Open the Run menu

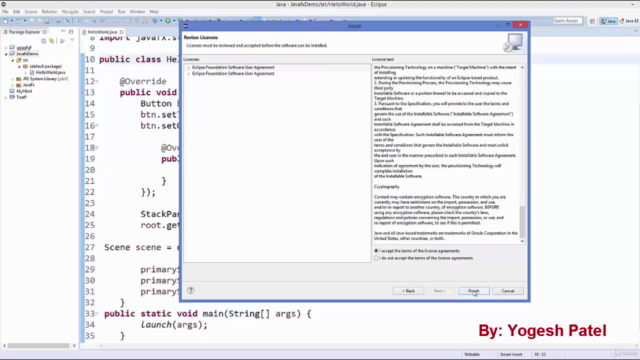[121, 12]
